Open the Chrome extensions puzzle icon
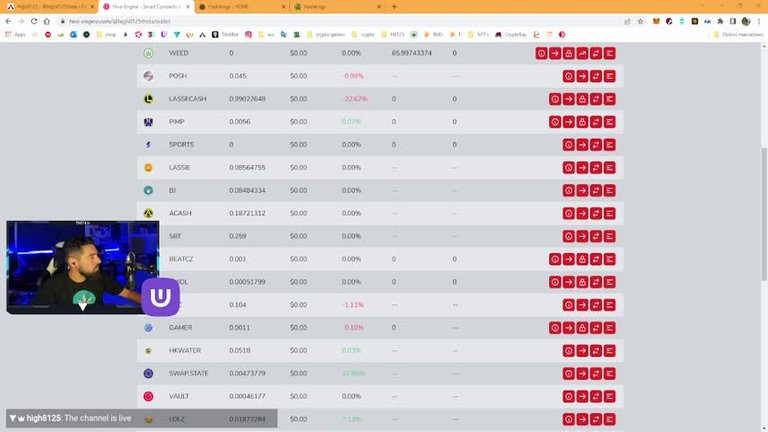The height and width of the screenshot is (432, 768). (x=720, y=21)
